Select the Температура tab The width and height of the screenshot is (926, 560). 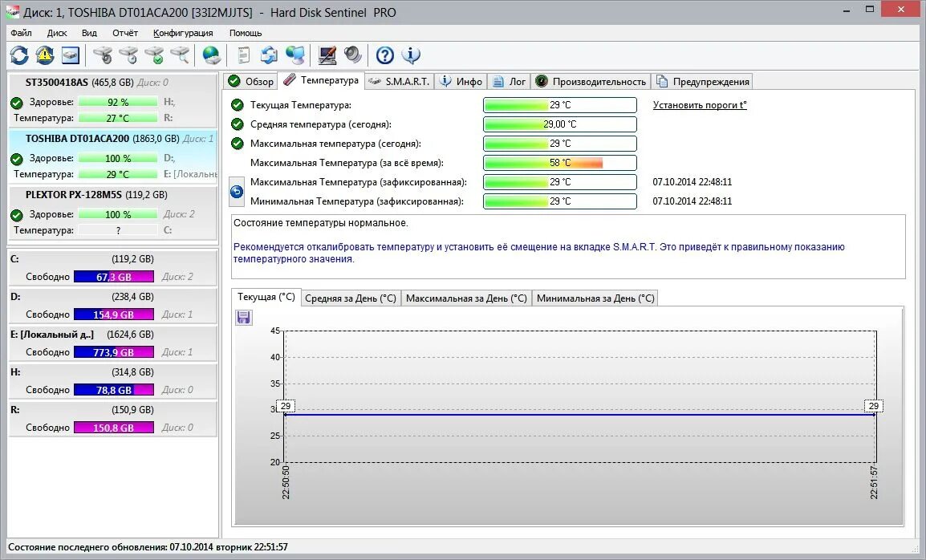pyautogui.click(x=321, y=80)
